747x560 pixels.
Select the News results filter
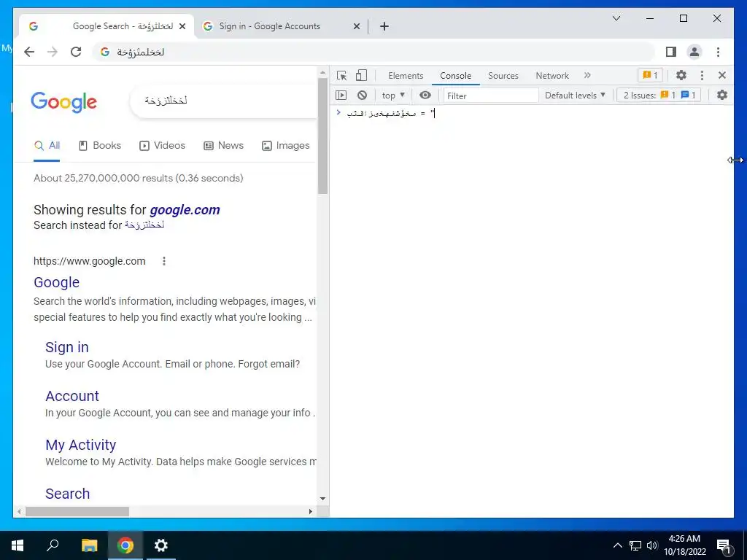pos(223,146)
